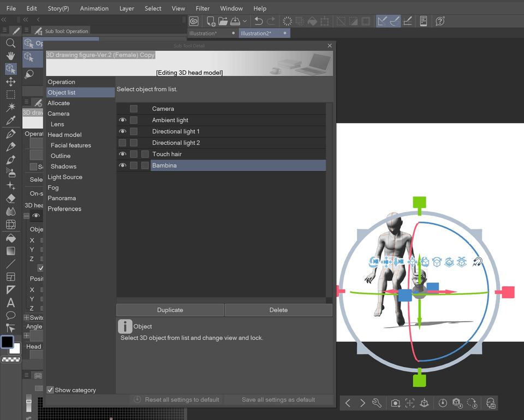524x420 pixels.
Task: Select the Move layer tool
Action: click(10, 82)
